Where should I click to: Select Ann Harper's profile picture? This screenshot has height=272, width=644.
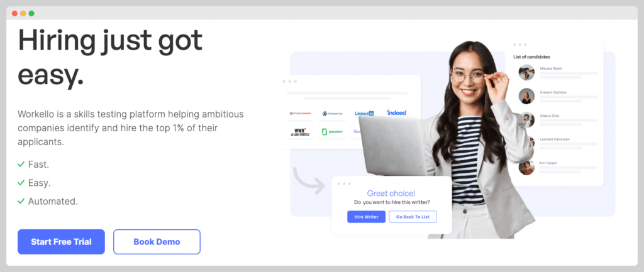[526, 167]
